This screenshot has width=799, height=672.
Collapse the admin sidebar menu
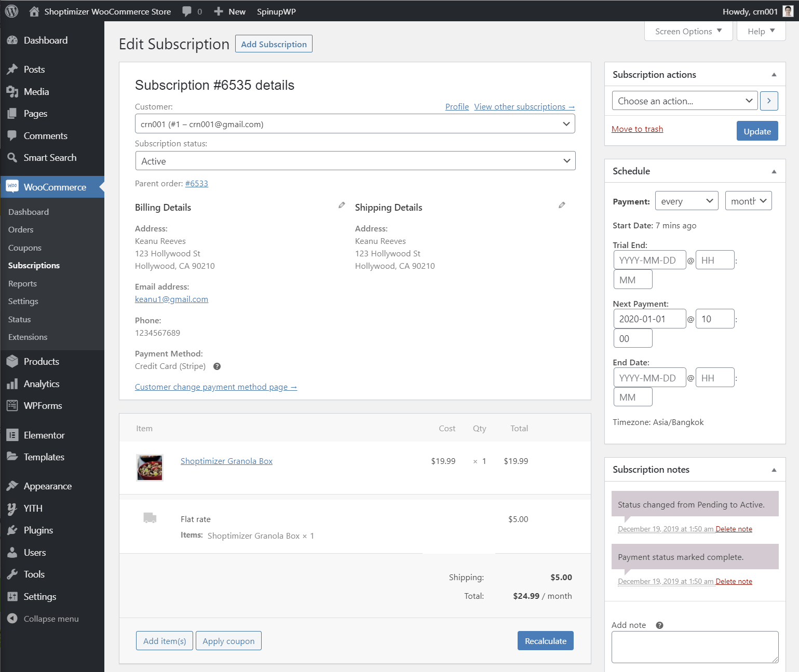[43, 619]
